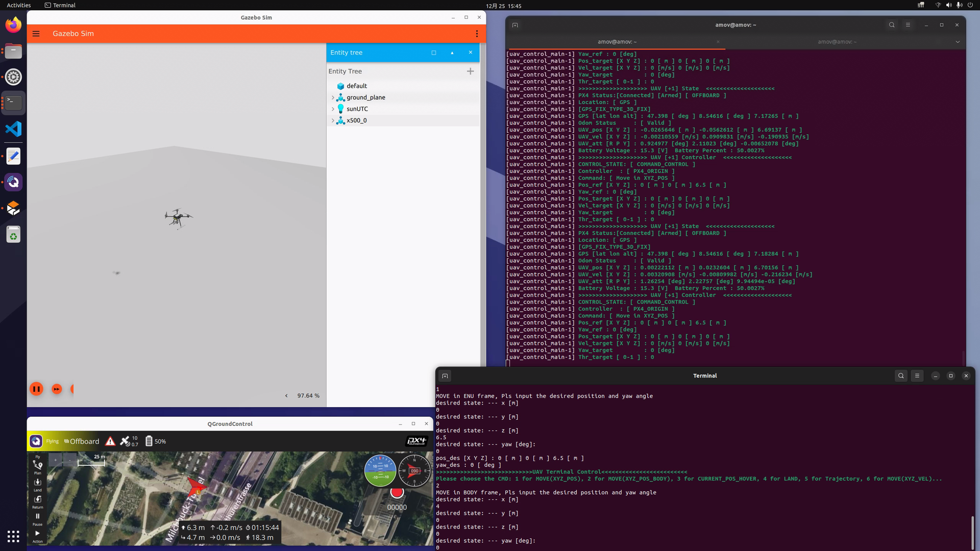The width and height of the screenshot is (980, 551).
Task: Select the x500_0 row in the Entity Tree
Action: (x=403, y=120)
